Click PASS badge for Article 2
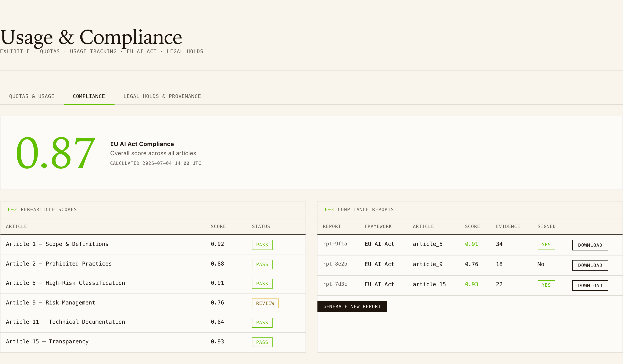The image size is (623, 364). point(262,264)
